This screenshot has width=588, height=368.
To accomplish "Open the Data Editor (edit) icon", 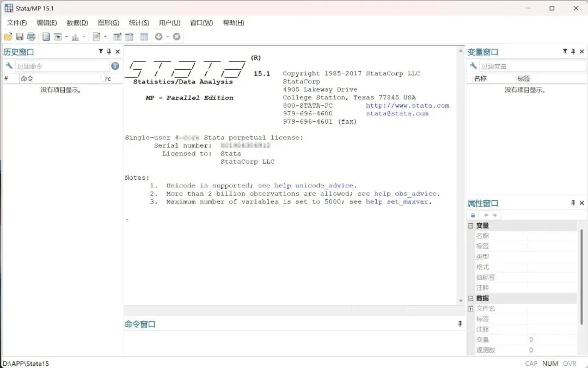I will pyautogui.click(x=117, y=36).
